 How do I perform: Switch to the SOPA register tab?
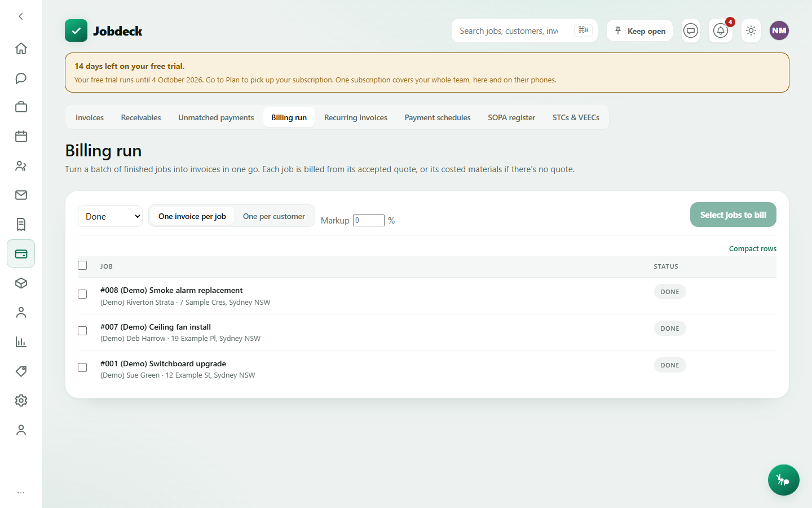point(511,117)
